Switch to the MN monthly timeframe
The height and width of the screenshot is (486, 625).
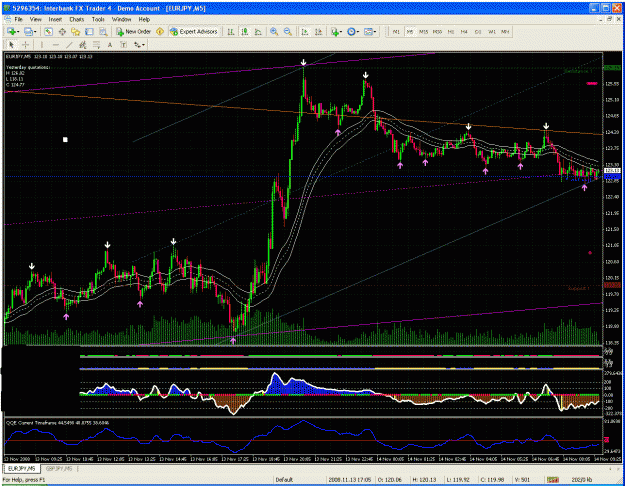point(505,32)
